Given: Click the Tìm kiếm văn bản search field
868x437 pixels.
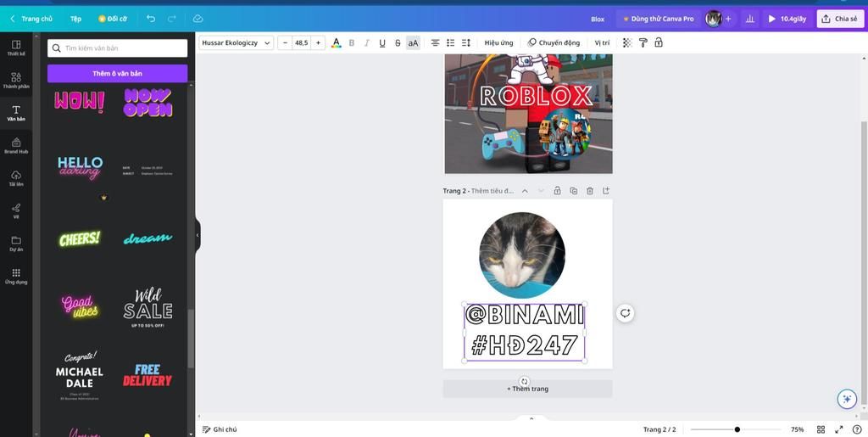Looking at the screenshot, I should (x=118, y=48).
